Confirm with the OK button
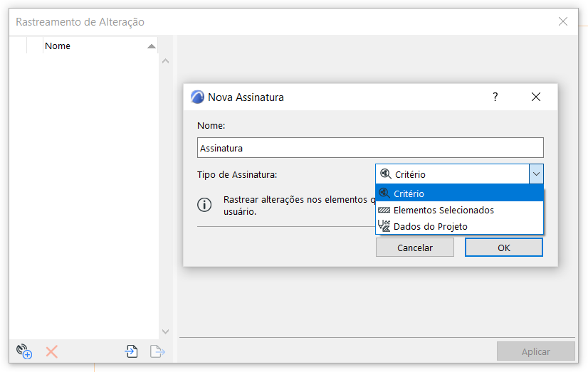The image size is (588, 372). 503,248
